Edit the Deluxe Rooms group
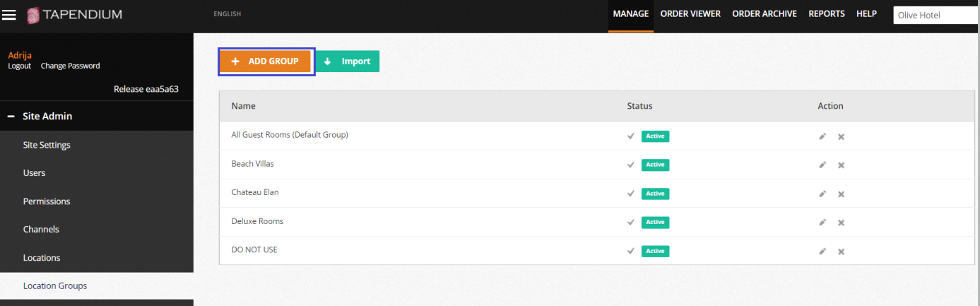 (822, 222)
